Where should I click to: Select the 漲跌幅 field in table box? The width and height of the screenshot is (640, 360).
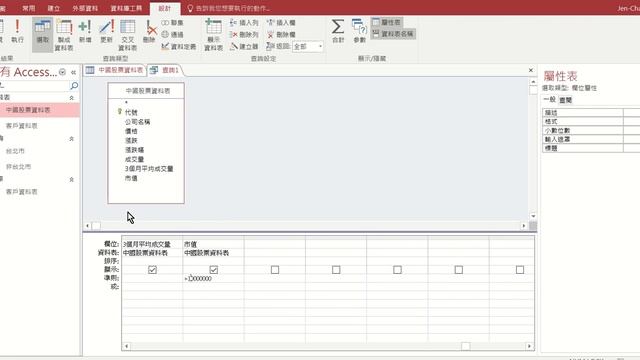click(134, 150)
